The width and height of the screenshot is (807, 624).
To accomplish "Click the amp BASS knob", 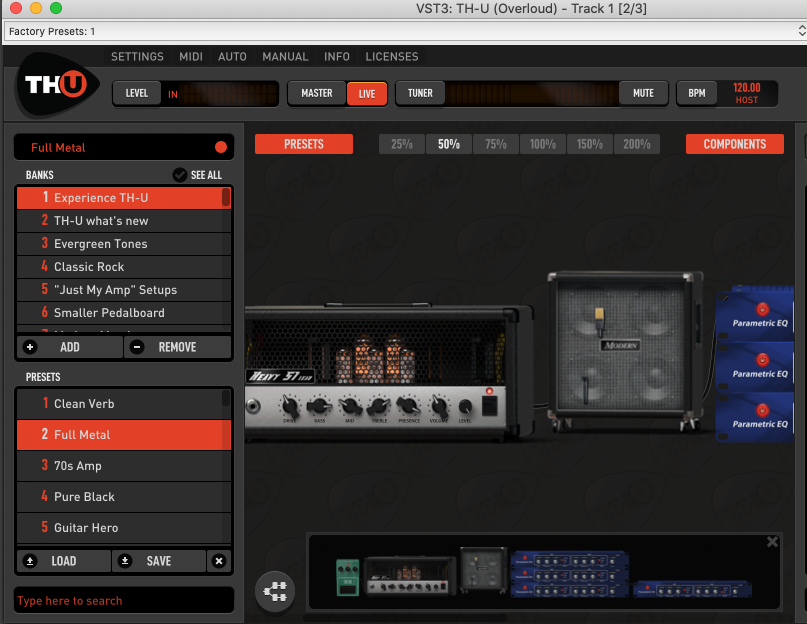I will (319, 407).
